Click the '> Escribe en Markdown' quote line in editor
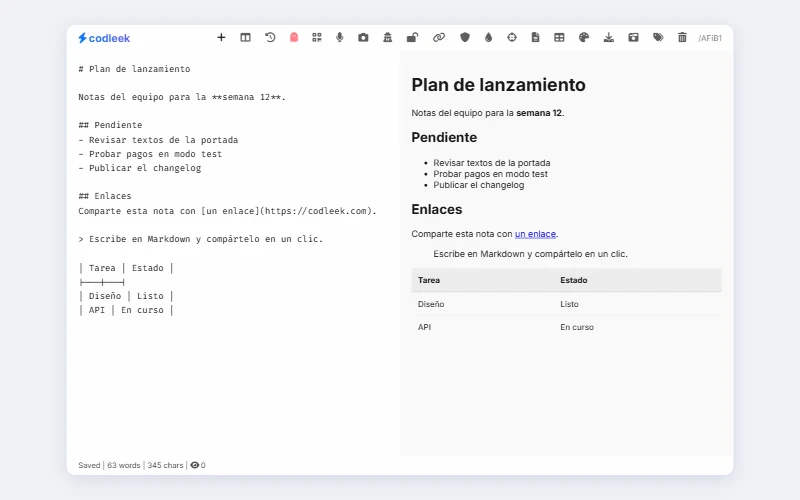This screenshot has width=800, height=500. [x=201, y=239]
